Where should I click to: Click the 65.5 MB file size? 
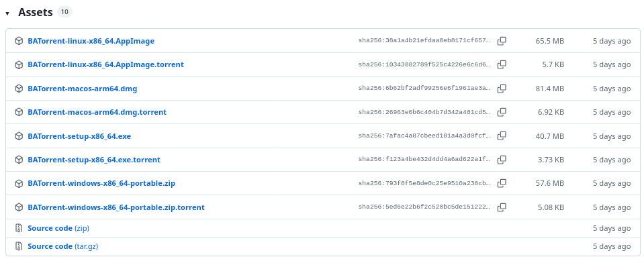549,41
